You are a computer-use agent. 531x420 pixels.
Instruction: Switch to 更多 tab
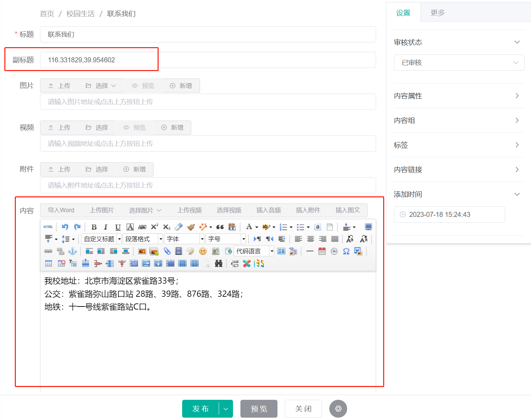point(438,13)
